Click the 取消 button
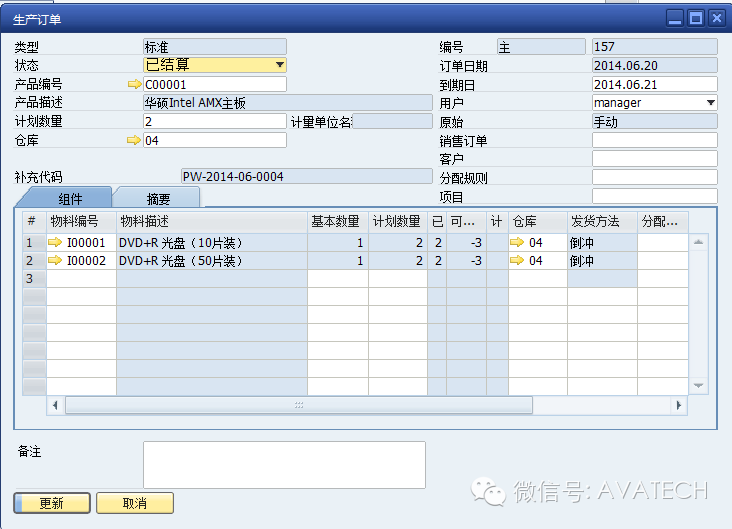The width and height of the screenshot is (732, 529). click(x=135, y=503)
